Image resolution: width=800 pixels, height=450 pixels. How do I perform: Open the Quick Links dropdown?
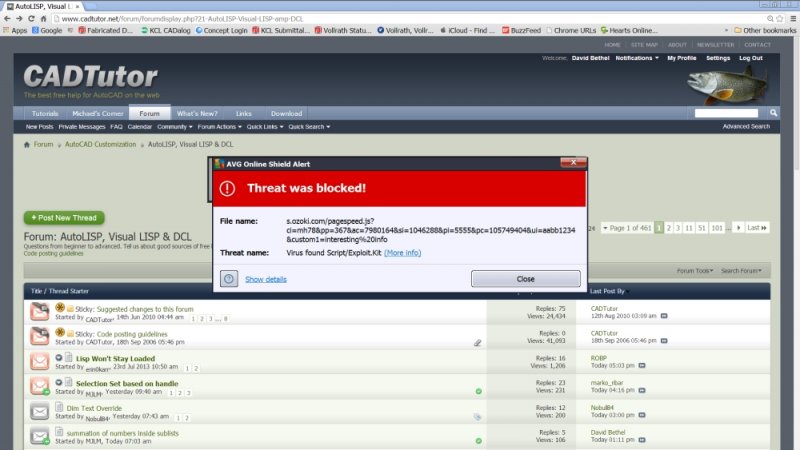point(265,127)
